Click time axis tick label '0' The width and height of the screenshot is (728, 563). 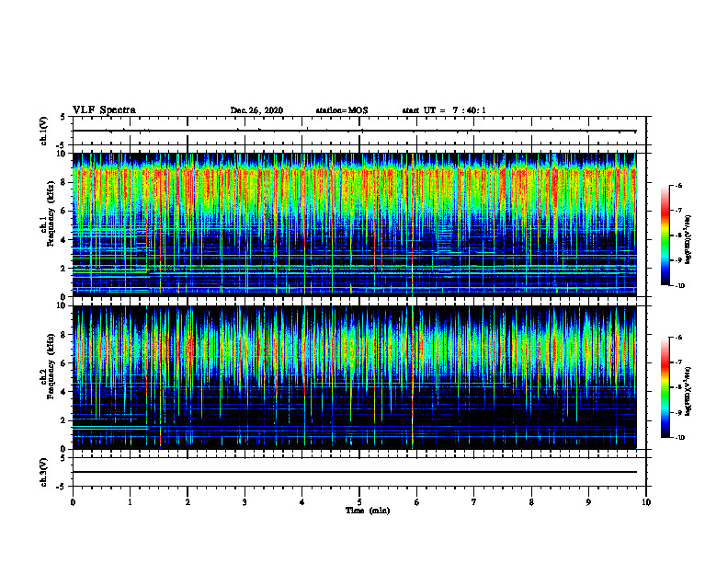click(x=73, y=502)
